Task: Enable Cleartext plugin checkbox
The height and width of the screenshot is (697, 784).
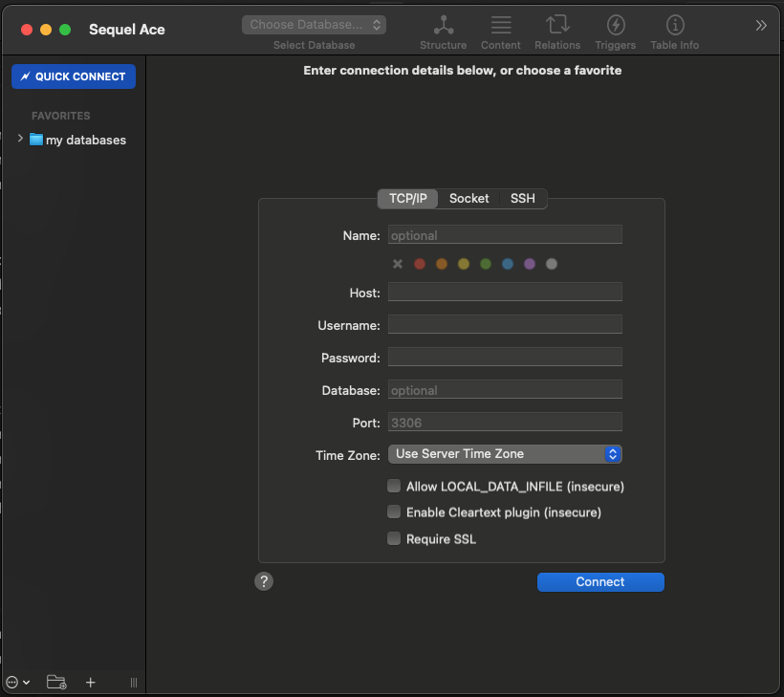Action: point(394,512)
